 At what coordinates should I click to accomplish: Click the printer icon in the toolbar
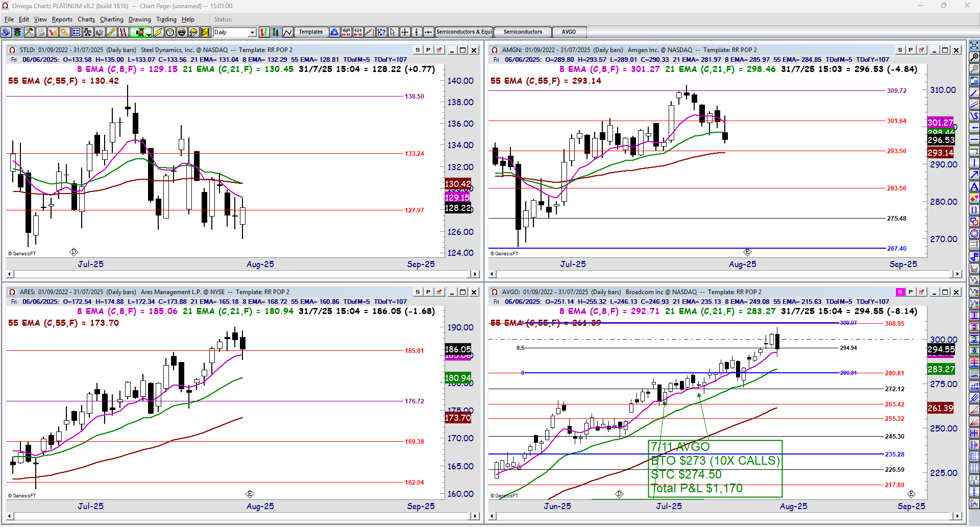41,32
